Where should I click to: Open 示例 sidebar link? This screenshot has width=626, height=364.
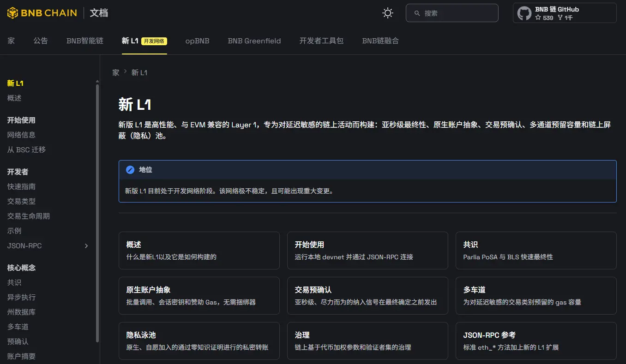point(14,231)
